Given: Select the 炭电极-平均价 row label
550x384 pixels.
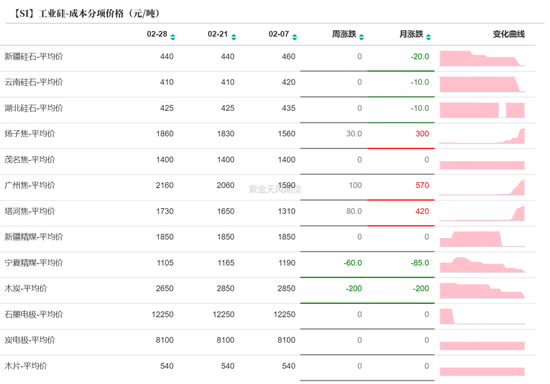Looking at the screenshot, I should (x=30, y=340).
